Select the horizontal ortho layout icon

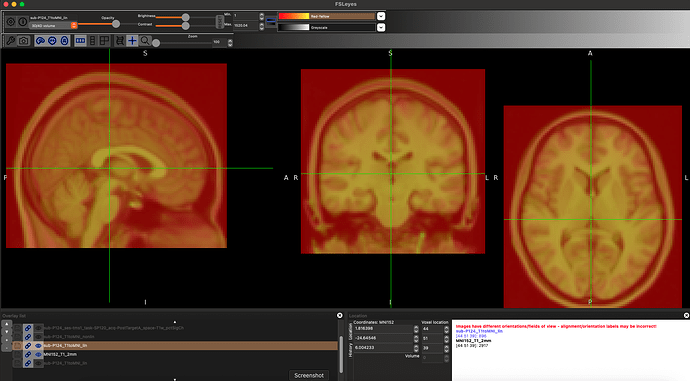(x=81, y=41)
